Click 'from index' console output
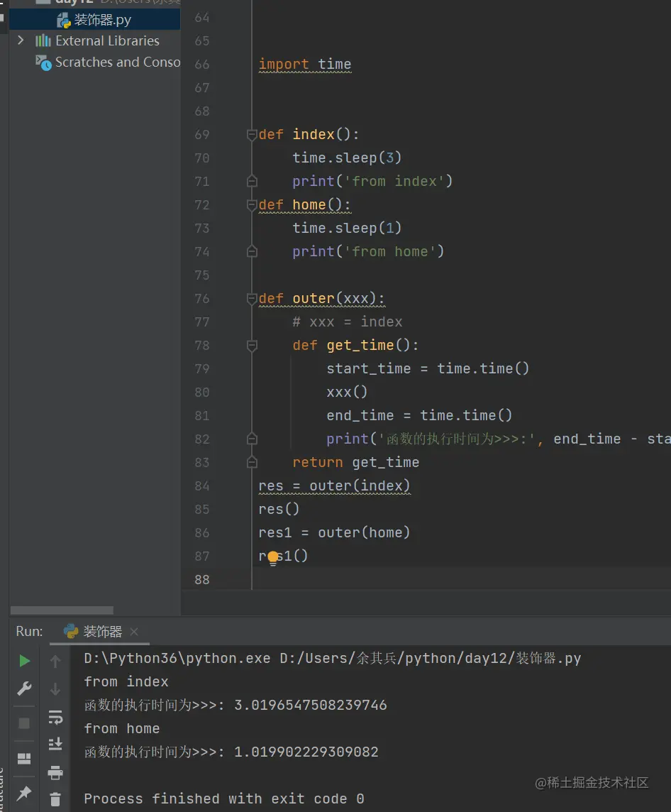Image resolution: width=671 pixels, height=812 pixels. click(126, 681)
